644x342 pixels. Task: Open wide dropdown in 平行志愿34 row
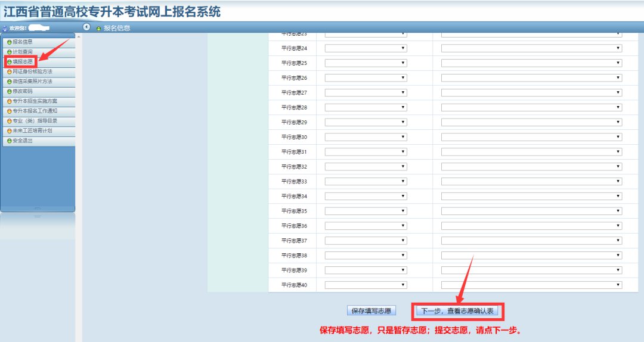531,196
